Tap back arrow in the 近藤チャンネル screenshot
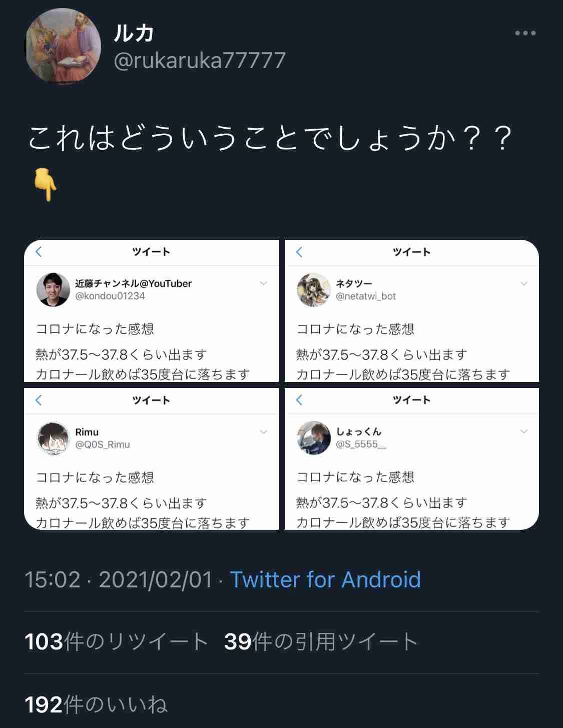563x728 pixels. pos(39,252)
